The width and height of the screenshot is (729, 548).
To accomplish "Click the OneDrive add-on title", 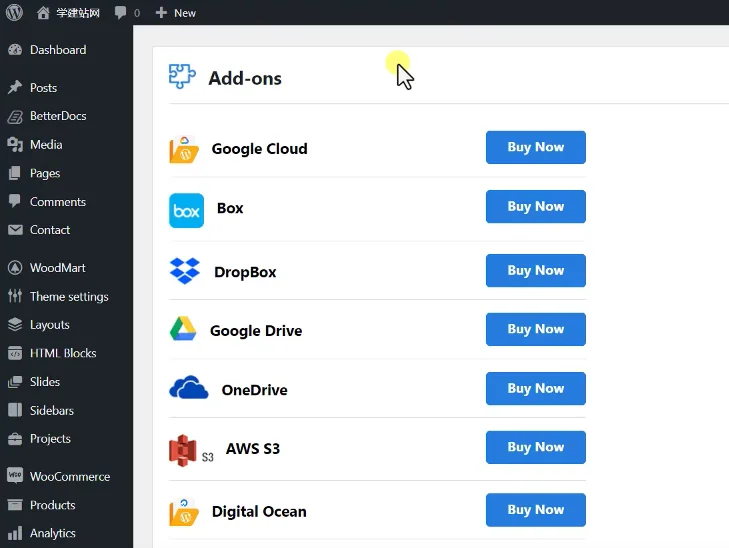I will click(254, 390).
